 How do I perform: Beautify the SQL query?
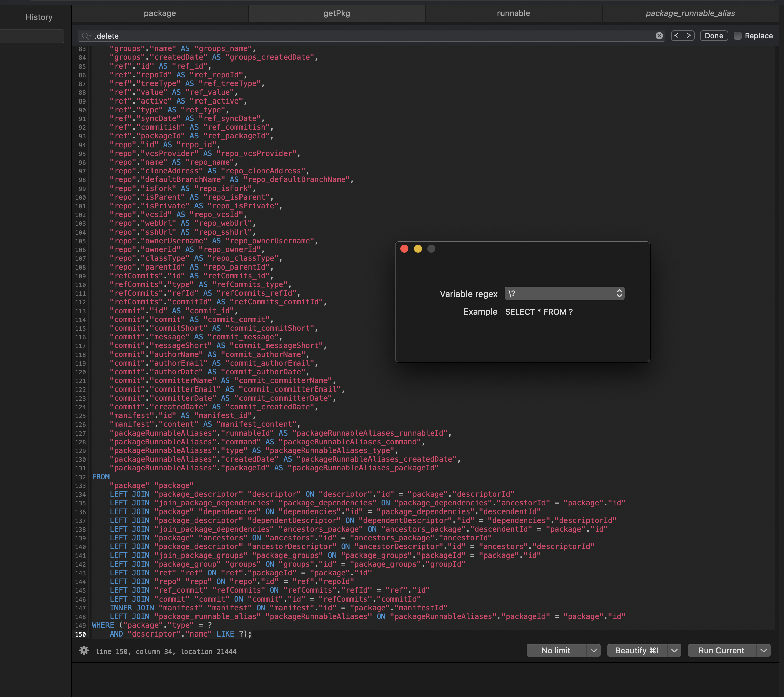coord(637,650)
